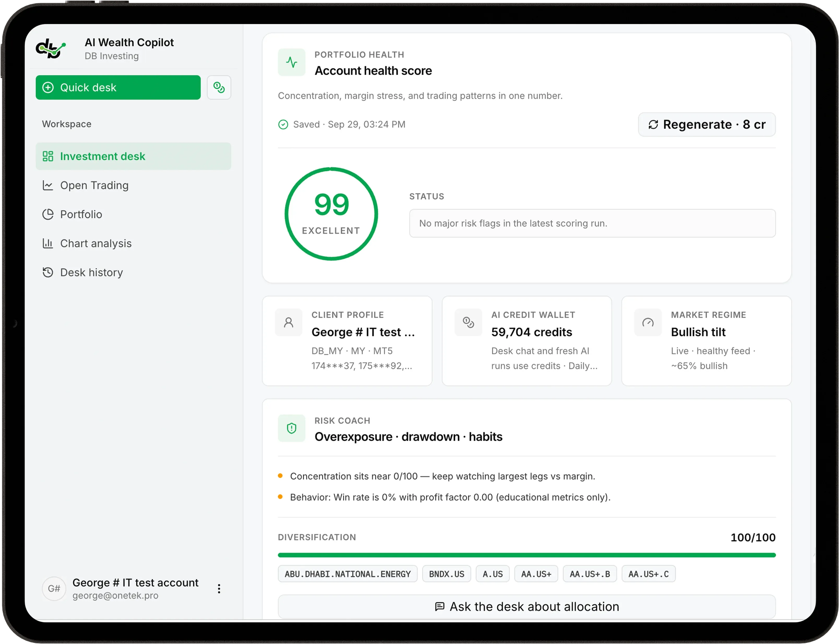Click the Portfolio Health pulse icon
Viewport: 839px width, 644px height.
click(292, 62)
